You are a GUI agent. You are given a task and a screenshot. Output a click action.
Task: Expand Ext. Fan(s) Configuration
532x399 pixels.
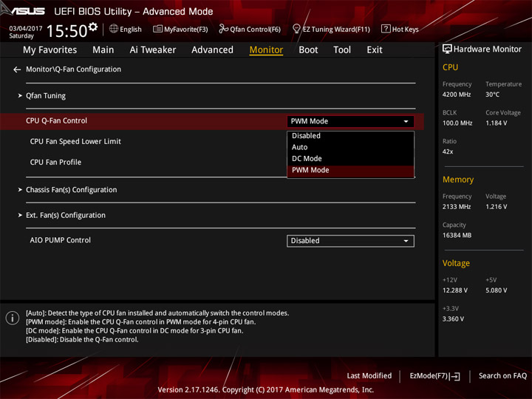coord(66,215)
